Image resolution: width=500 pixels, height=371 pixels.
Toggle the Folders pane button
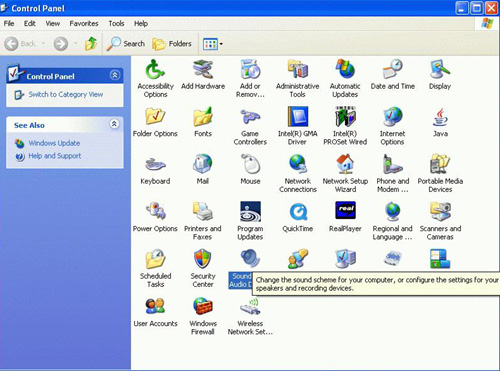(x=172, y=44)
